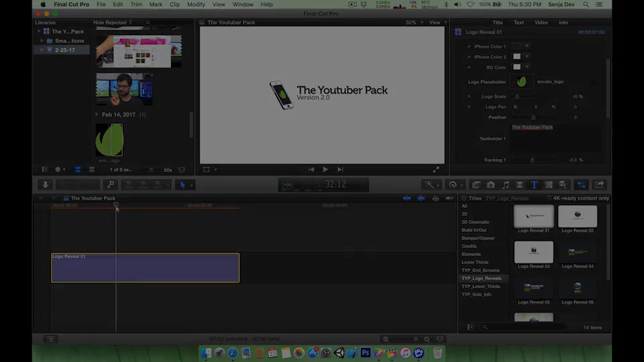Open the Modify menu

[x=196, y=5]
